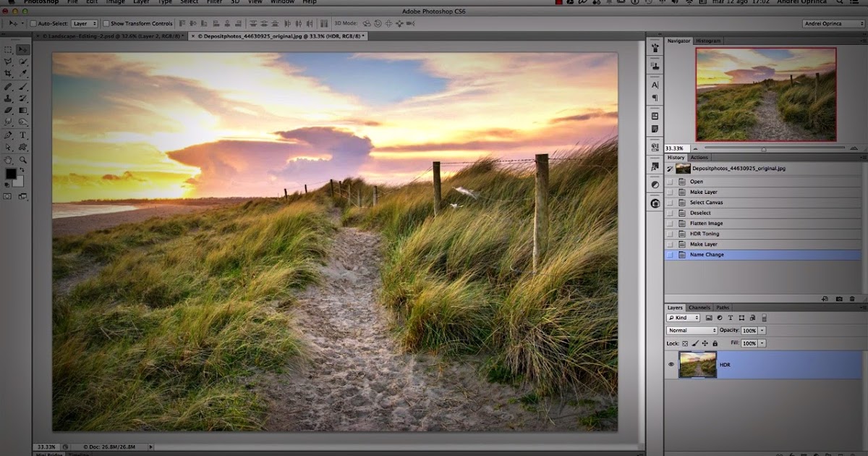The width and height of the screenshot is (868, 456).
Task: Toggle Quick Mask mode
Action: tap(8, 196)
